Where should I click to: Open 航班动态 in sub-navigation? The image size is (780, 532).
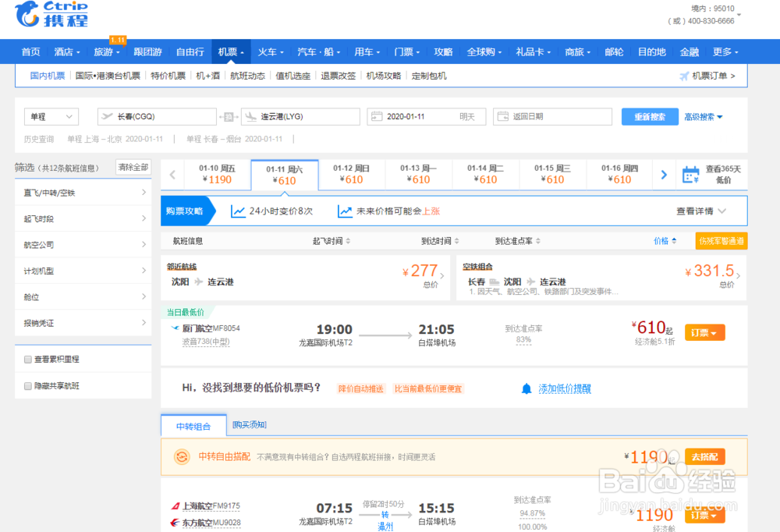pos(247,76)
